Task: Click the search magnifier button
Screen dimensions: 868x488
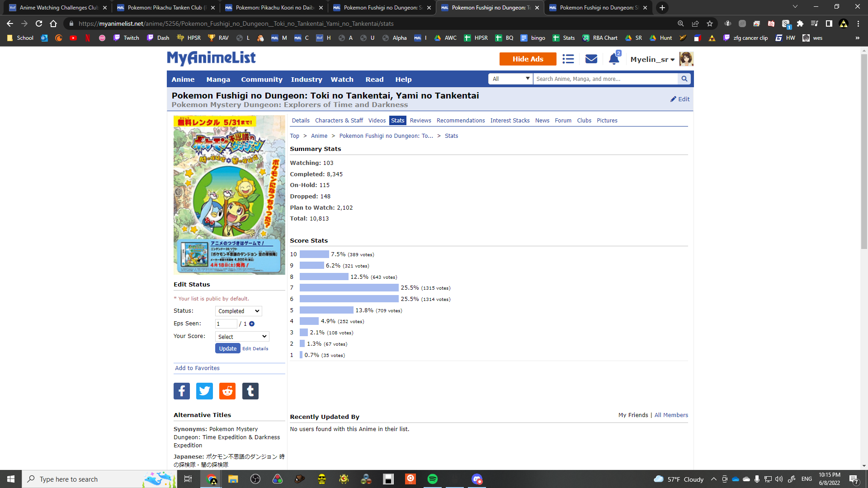Action: click(x=684, y=79)
